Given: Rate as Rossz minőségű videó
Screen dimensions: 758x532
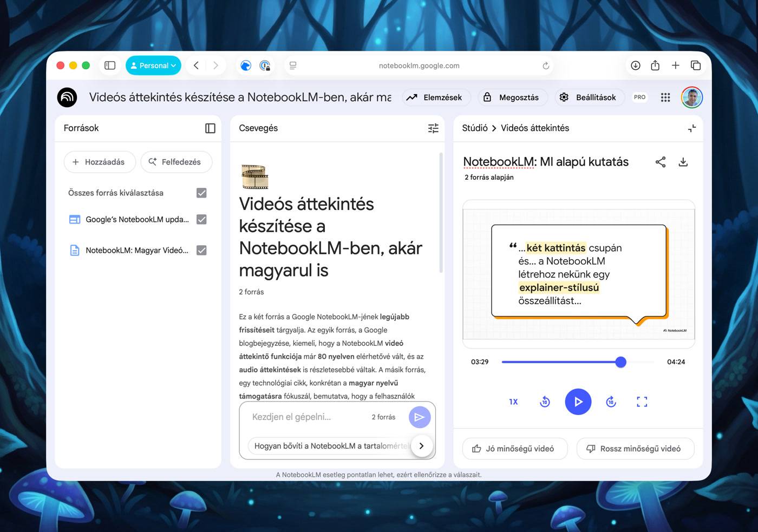Looking at the screenshot, I should pyautogui.click(x=635, y=449).
